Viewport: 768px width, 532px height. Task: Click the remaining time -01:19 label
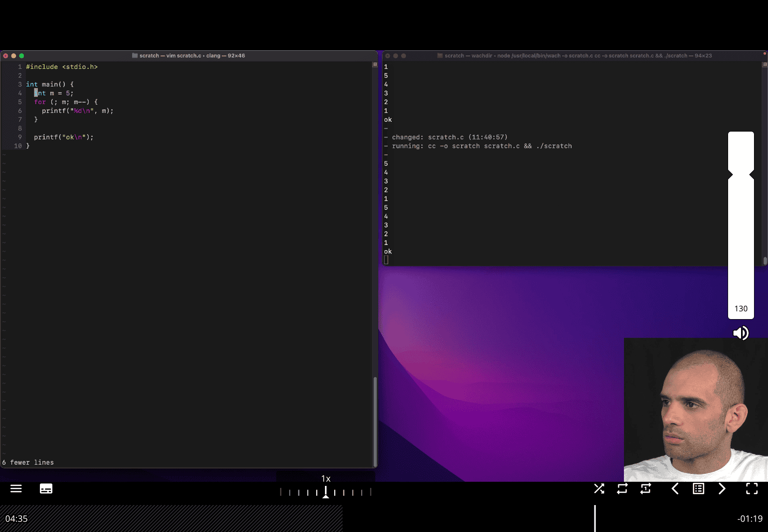pyautogui.click(x=750, y=519)
